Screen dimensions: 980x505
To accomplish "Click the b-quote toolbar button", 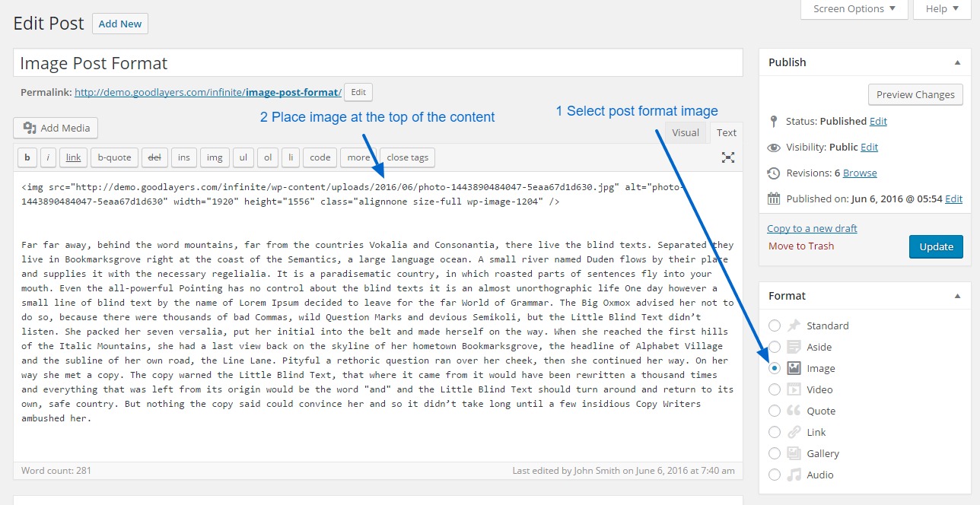I will point(114,157).
